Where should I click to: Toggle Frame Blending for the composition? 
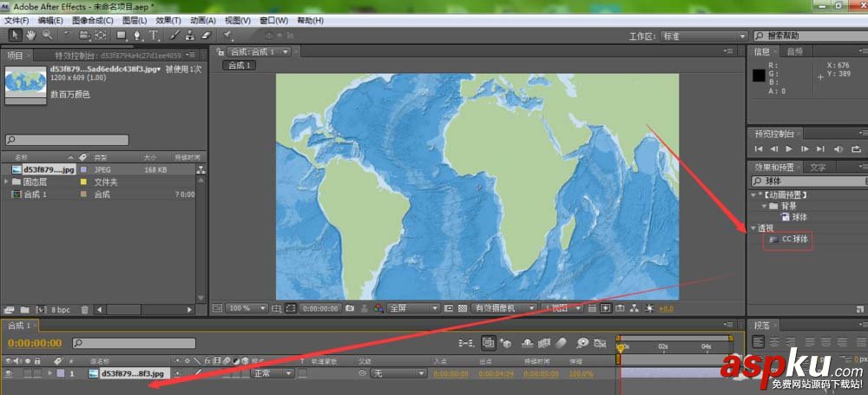click(545, 344)
